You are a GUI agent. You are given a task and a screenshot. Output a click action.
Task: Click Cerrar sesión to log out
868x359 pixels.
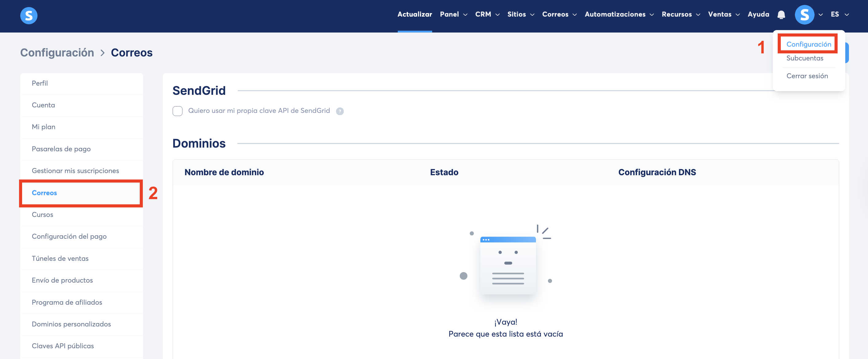coord(807,76)
